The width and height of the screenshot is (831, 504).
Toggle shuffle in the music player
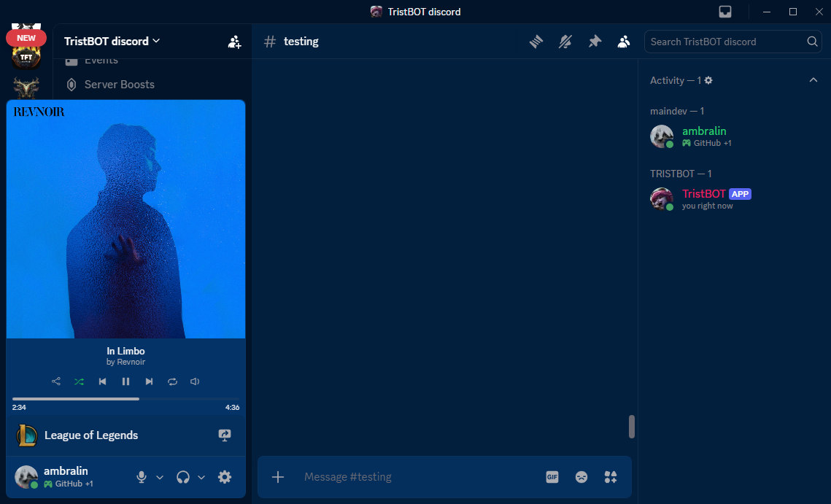[79, 381]
